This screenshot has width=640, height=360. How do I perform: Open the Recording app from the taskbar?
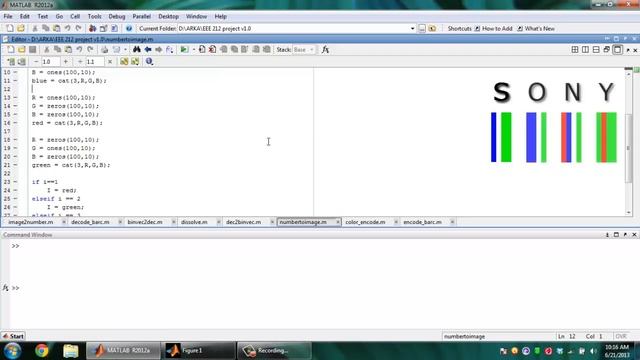tap(274, 351)
